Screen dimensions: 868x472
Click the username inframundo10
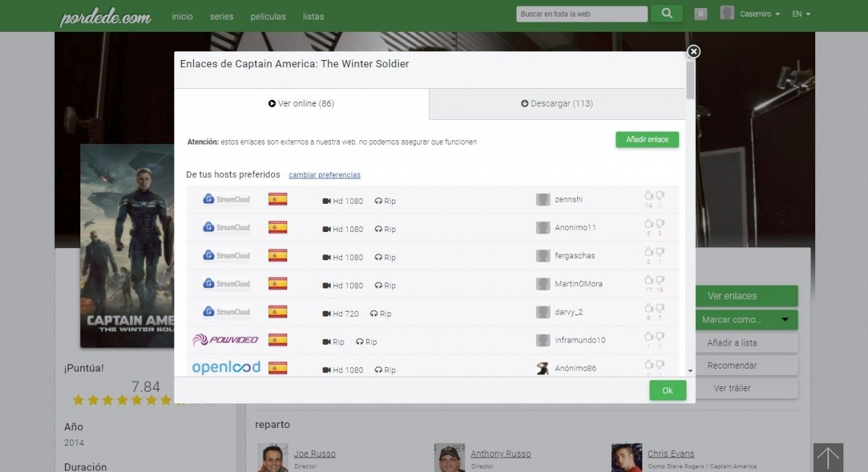coord(580,340)
